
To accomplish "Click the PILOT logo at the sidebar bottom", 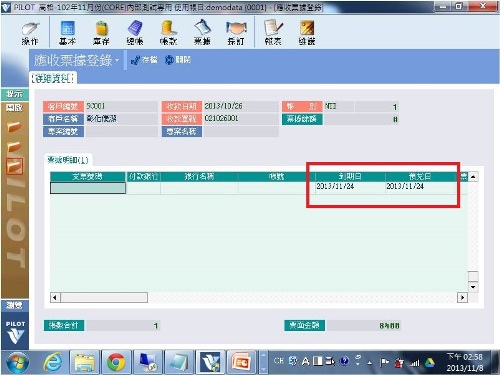I will 15,333.
